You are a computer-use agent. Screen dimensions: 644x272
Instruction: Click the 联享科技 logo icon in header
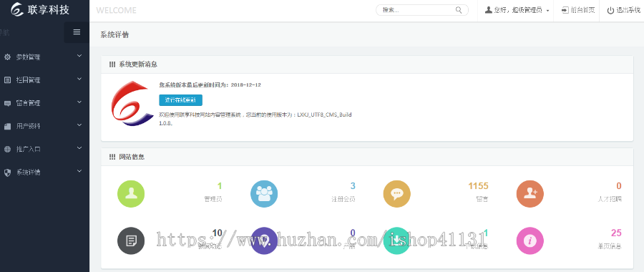(x=17, y=9)
